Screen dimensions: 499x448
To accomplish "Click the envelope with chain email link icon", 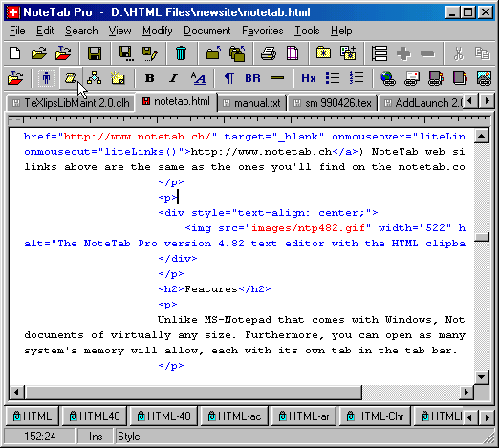I will [412, 78].
